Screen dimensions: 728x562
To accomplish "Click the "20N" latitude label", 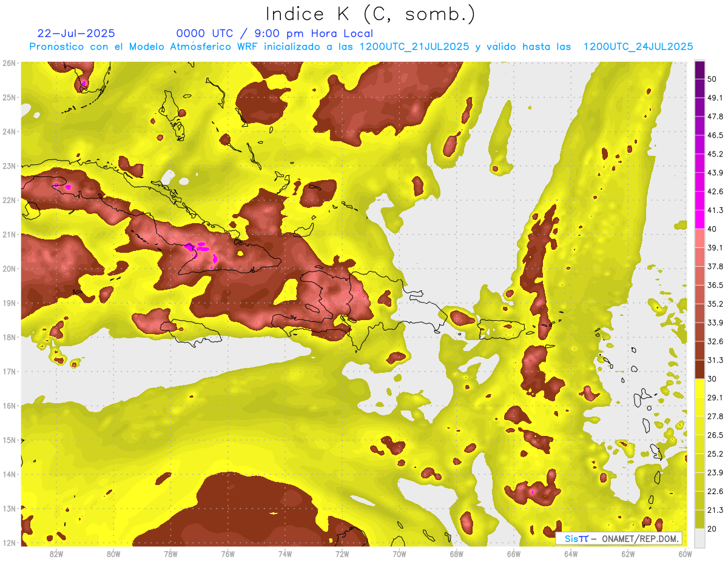I will point(9,269).
